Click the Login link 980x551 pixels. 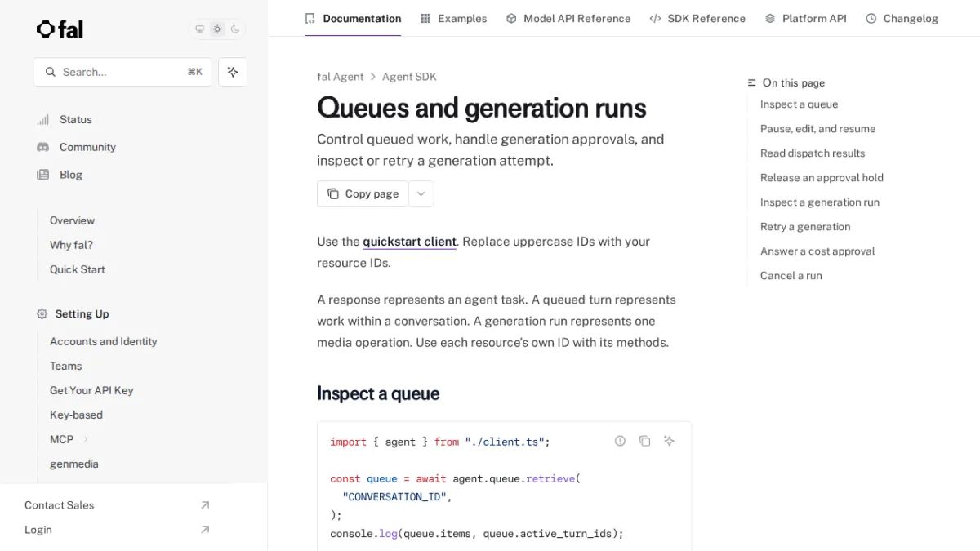(38, 530)
